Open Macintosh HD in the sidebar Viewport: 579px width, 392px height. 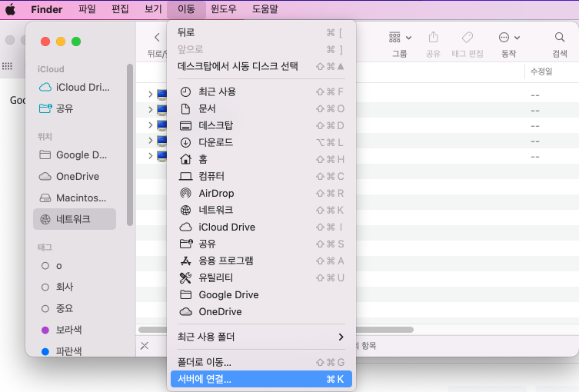[75, 198]
